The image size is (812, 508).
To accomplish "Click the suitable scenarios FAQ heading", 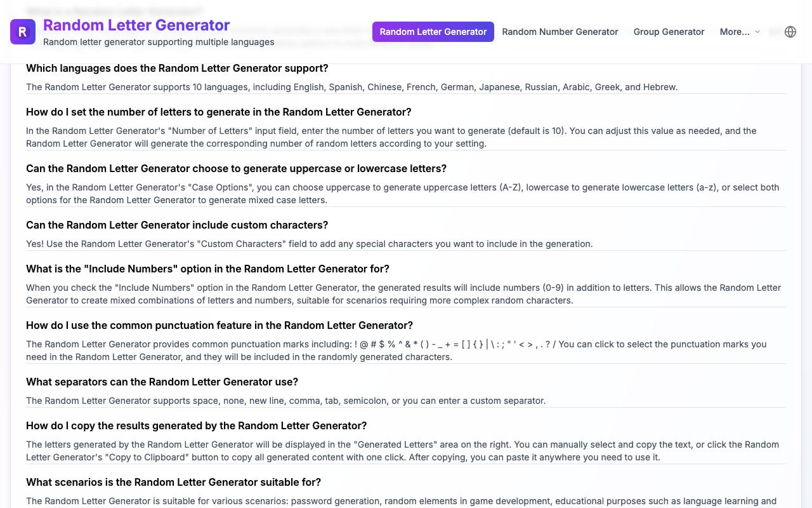I will point(173,482).
